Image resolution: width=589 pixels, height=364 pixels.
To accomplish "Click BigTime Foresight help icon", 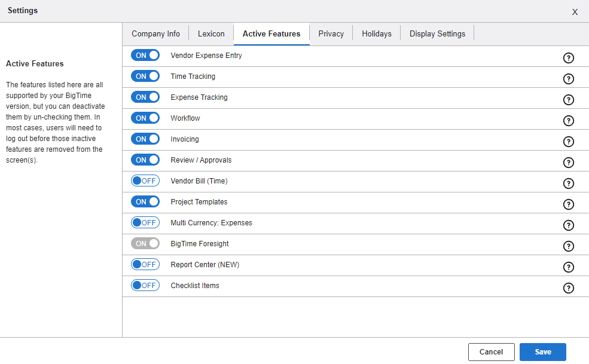I will [x=569, y=246].
